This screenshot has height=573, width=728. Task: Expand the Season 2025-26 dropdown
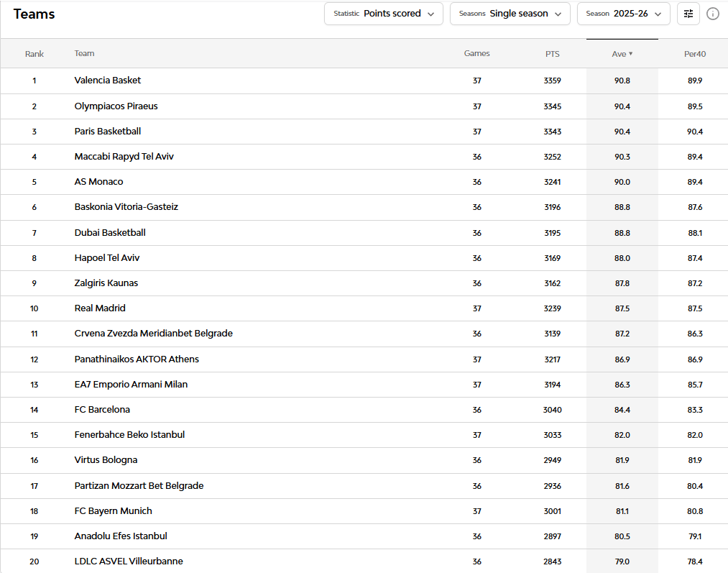tap(624, 14)
